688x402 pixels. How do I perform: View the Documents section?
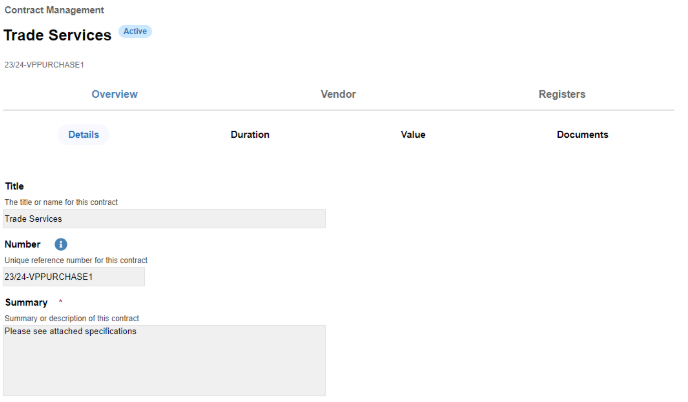(x=582, y=134)
